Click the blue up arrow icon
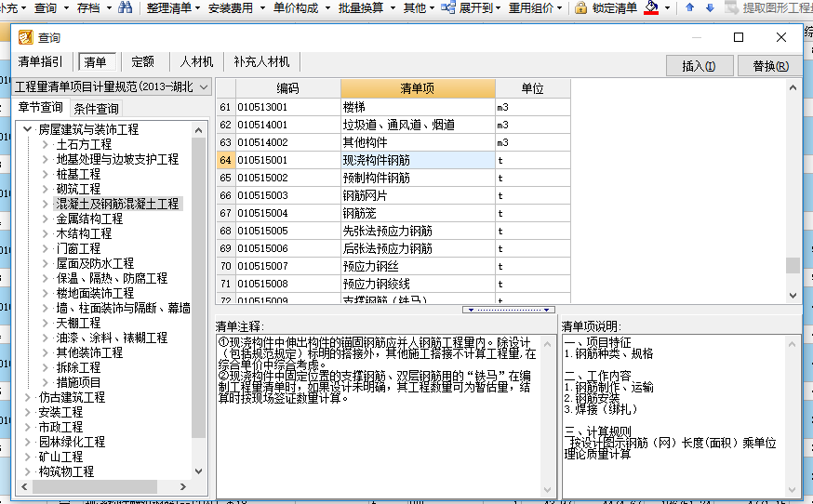 (689, 8)
